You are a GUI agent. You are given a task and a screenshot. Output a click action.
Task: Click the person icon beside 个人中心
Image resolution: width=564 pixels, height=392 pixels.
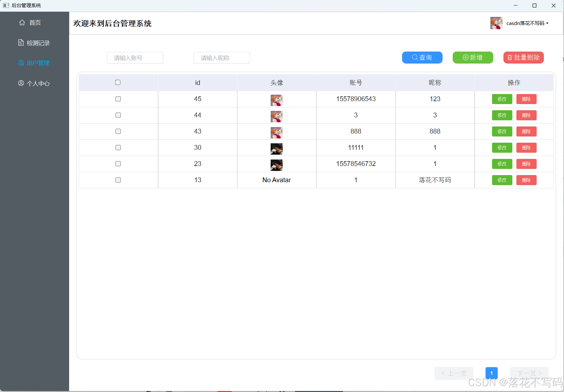[x=21, y=83]
